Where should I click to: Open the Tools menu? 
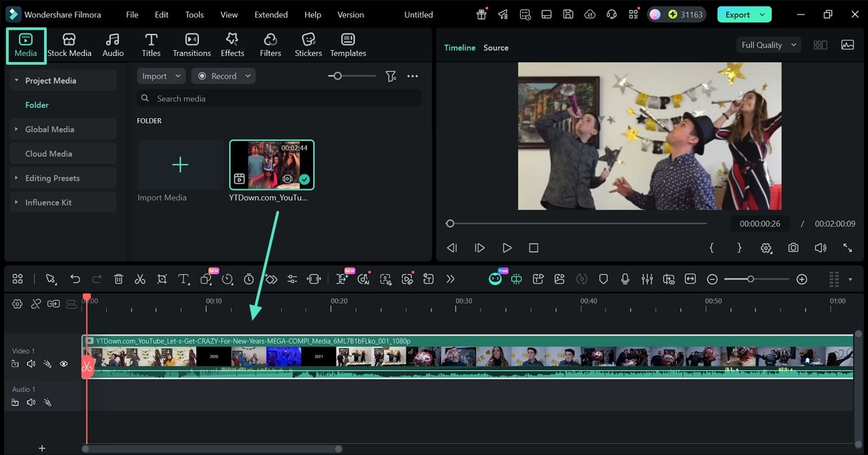pyautogui.click(x=194, y=14)
